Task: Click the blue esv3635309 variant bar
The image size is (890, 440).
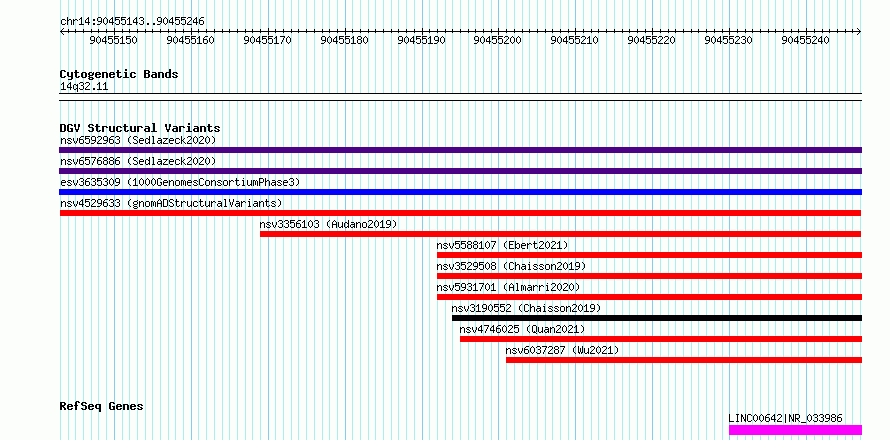Action: pyautogui.click(x=460, y=192)
